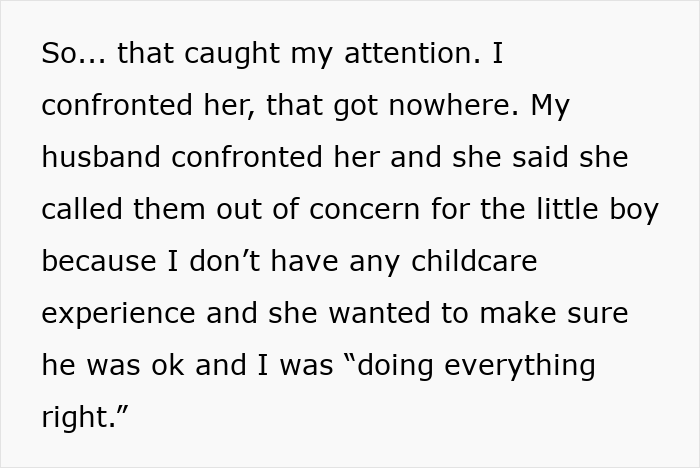Image resolution: width=700 pixels, height=468 pixels.
Task: Click the quoted word "doing"
Action: click(x=390, y=366)
